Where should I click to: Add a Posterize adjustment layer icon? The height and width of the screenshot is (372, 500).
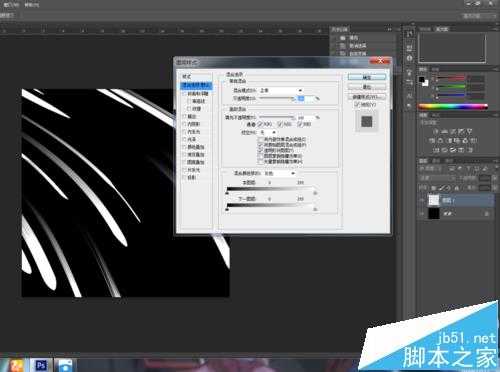[x=445, y=150]
